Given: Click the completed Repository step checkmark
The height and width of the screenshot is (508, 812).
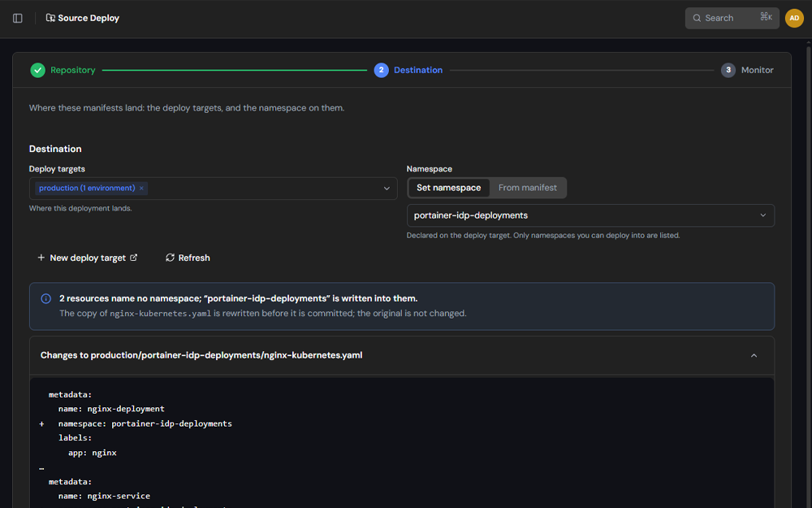Looking at the screenshot, I should tap(38, 70).
